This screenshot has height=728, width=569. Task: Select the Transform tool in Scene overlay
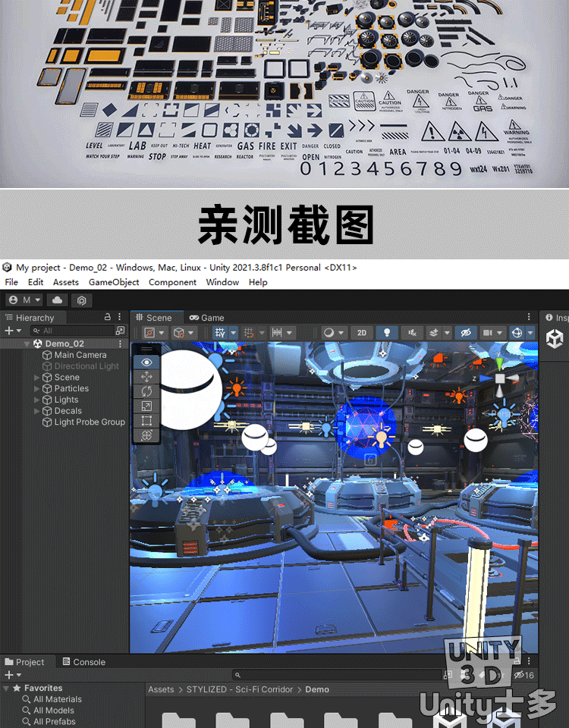tap(146, 435)
